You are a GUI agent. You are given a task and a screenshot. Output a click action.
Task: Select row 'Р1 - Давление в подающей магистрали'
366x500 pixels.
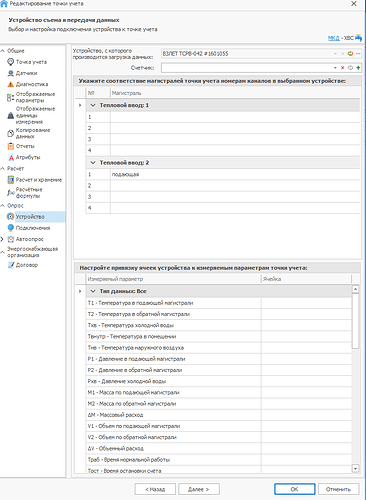[219, 359]
